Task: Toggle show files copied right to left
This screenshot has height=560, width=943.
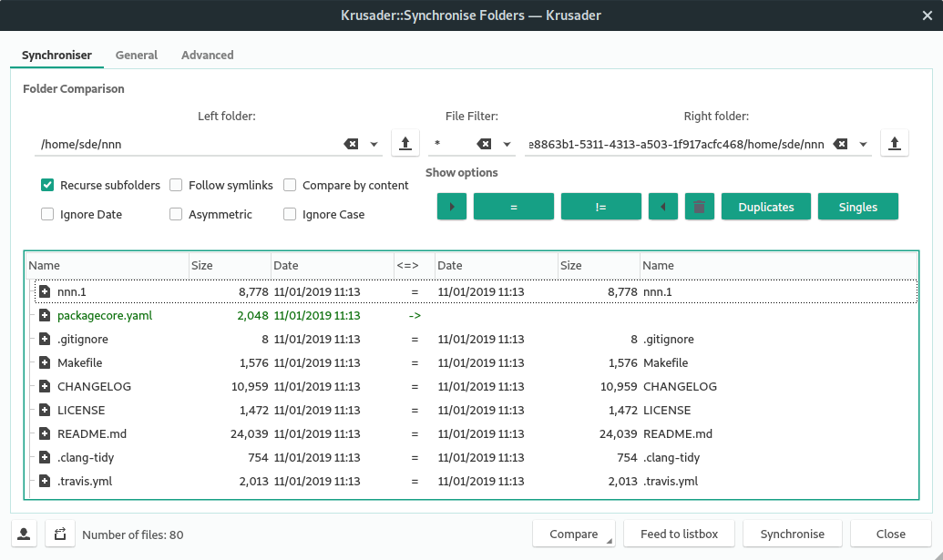Action: (x=662, y=207)
